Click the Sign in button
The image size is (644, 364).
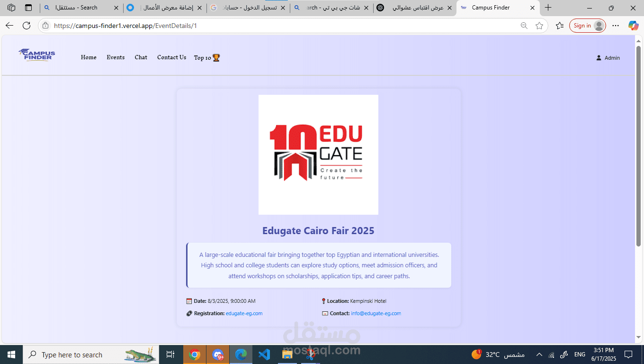[587, 26]
